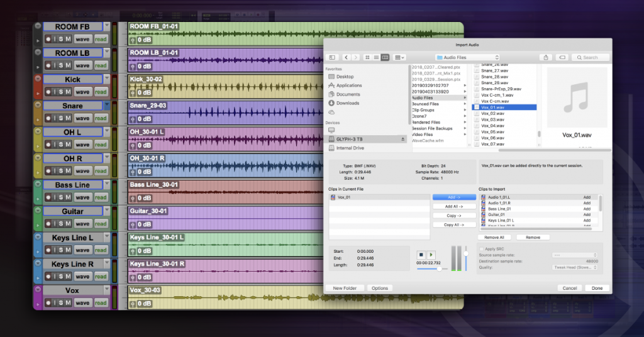Switch to icon view in Import Audio
644x337 pixels.
[x=367, y=57]
